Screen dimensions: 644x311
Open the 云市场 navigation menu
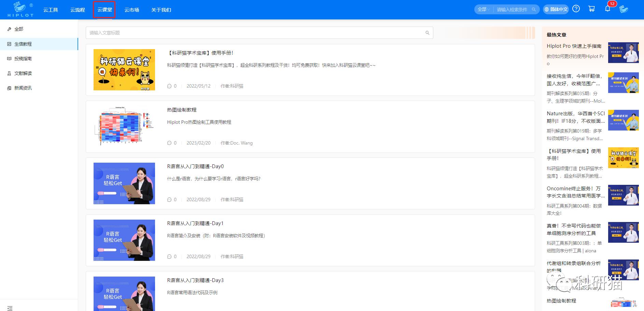pos(132,10)
